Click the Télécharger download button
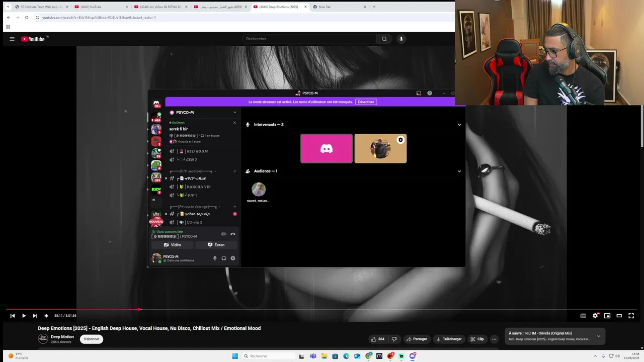644x362 pixels. 449,339
